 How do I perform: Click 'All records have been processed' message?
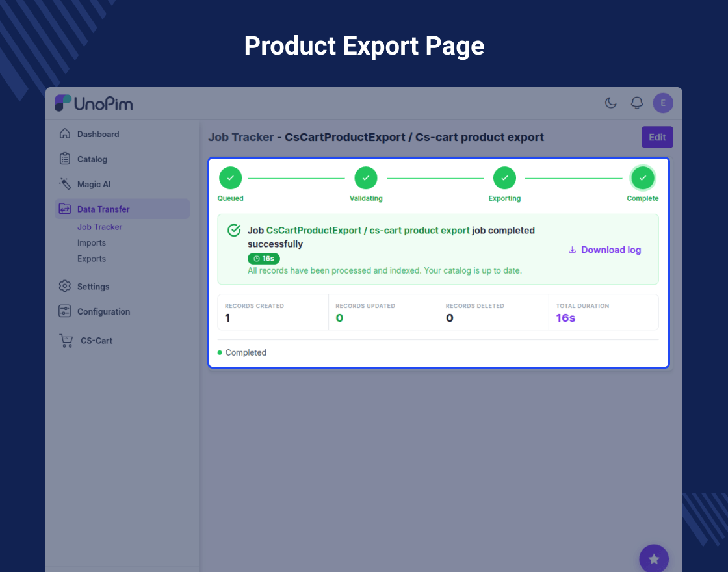coord(384,270)
